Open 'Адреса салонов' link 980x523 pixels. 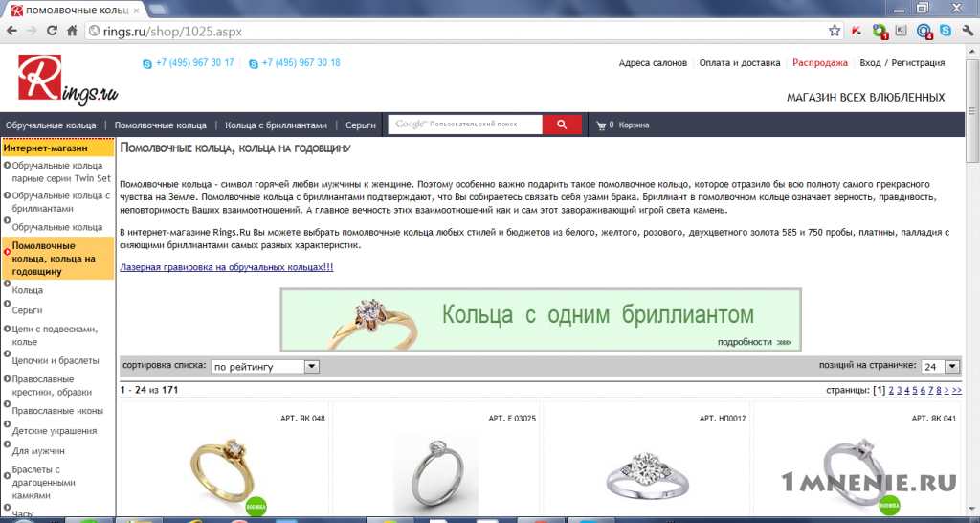653,63
